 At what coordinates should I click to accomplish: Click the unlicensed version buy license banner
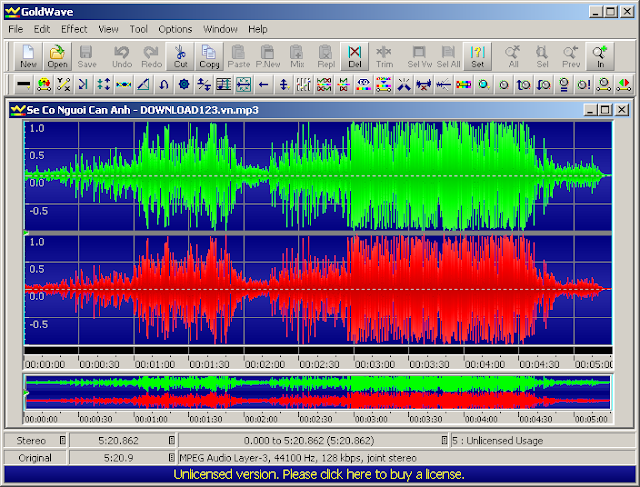tap(320, 473)
